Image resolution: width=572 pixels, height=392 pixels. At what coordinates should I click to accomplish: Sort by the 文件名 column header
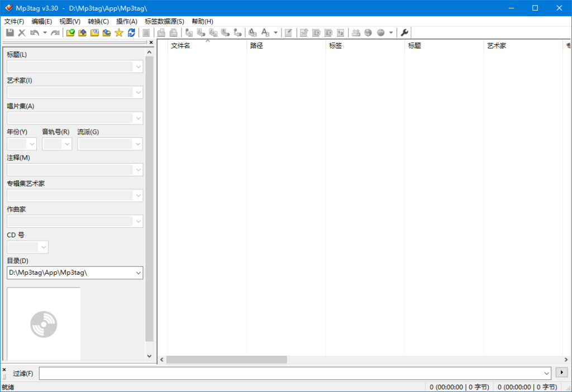[x=207, y=46]
